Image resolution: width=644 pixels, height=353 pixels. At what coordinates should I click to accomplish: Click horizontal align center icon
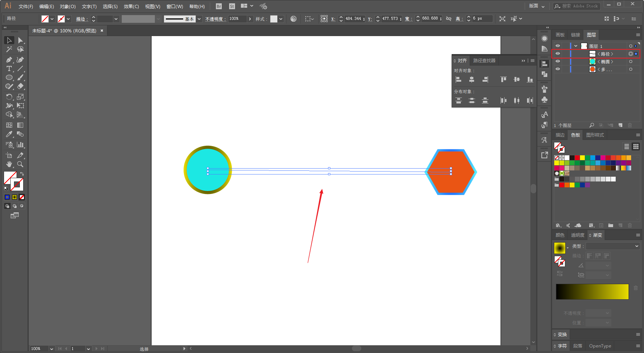pos(472,80)
